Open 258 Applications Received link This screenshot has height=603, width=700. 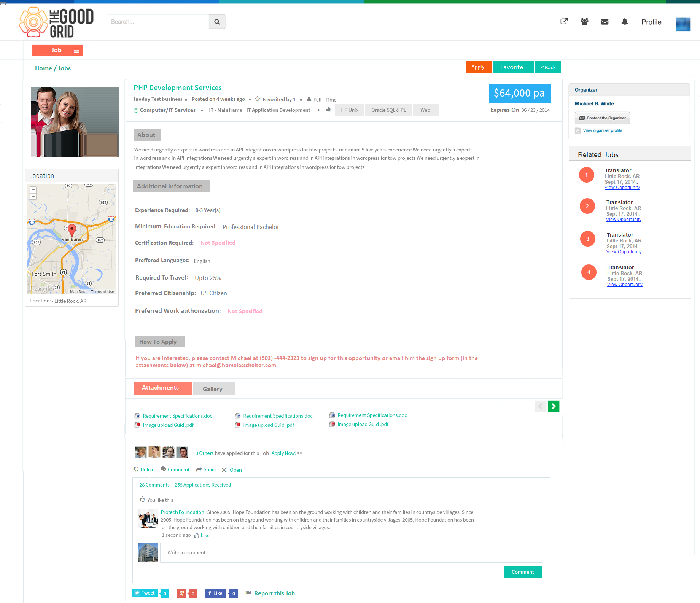[x=203, y=485]
